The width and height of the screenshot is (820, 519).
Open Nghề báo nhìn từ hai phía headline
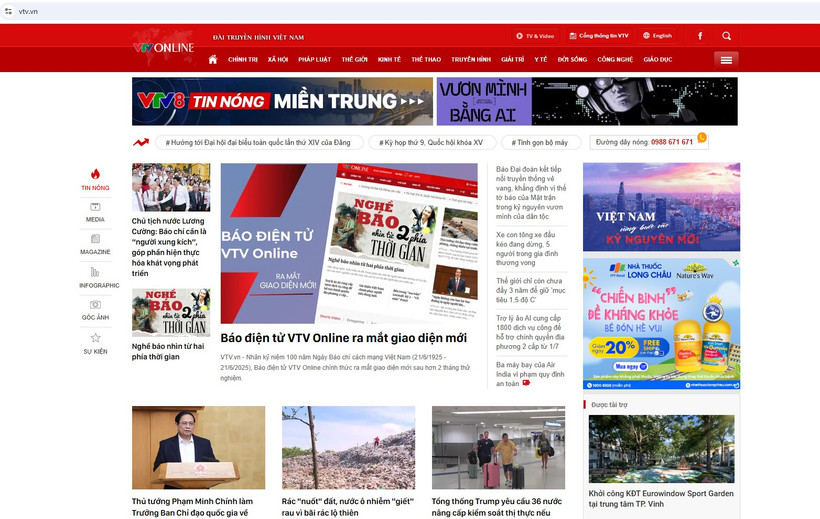168,352
